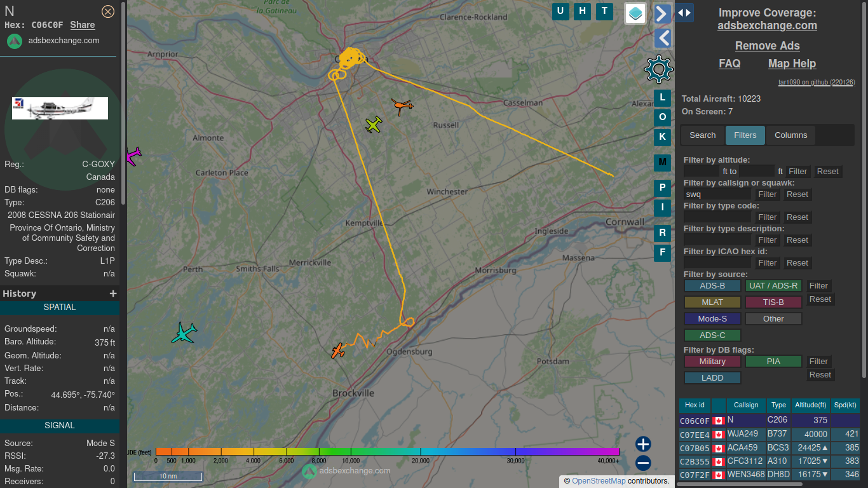Toggle the K map button

662,137
